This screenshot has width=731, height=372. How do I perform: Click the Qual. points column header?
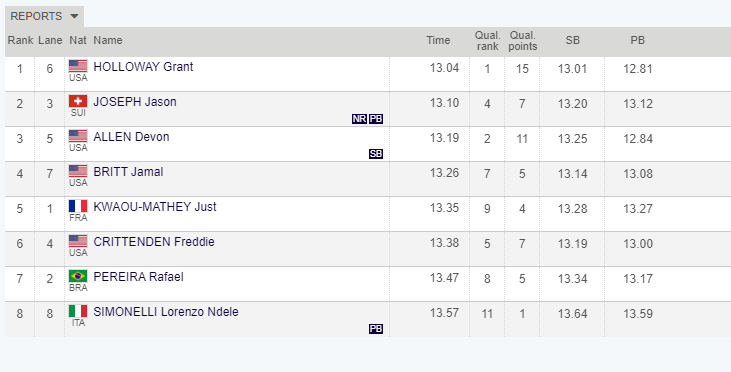pyautogui.click(x=523, y=41)
